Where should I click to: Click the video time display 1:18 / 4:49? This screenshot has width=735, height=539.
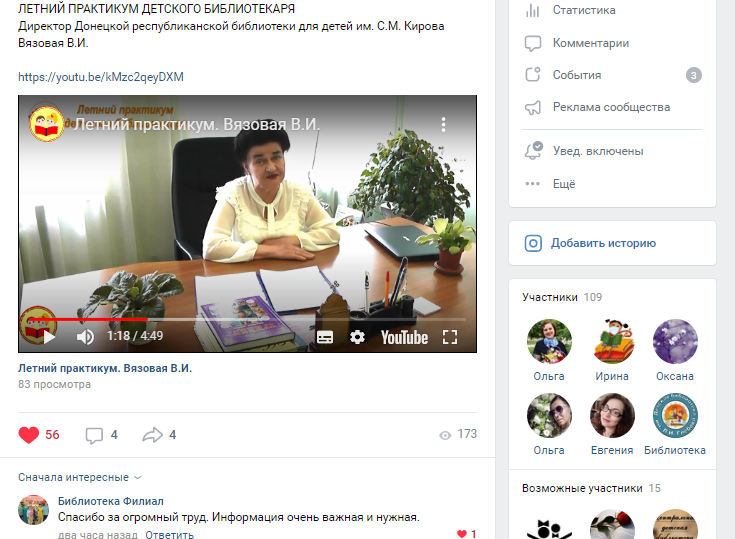coord(135,336)
